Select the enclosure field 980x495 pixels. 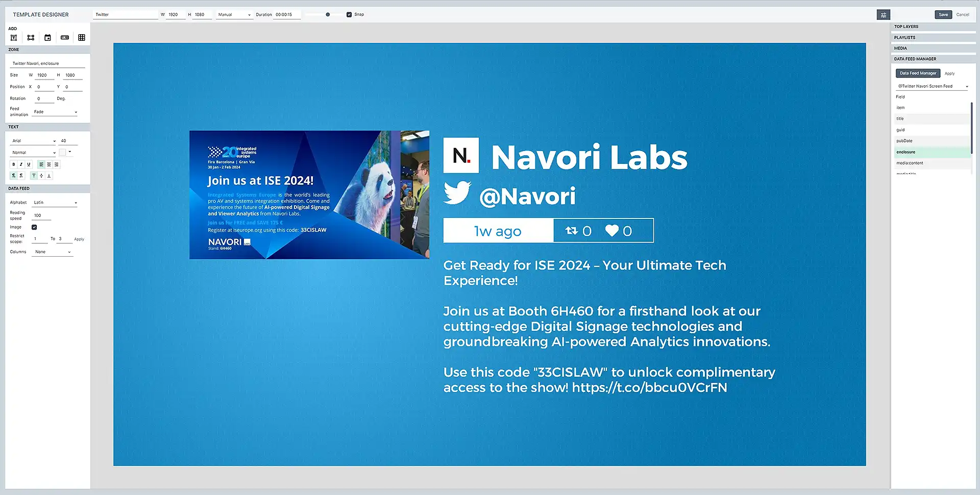click(x=932, y=152)
